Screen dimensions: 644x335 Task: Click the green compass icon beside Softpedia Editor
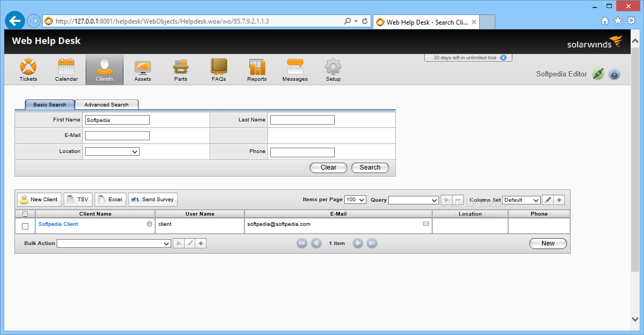598,74
